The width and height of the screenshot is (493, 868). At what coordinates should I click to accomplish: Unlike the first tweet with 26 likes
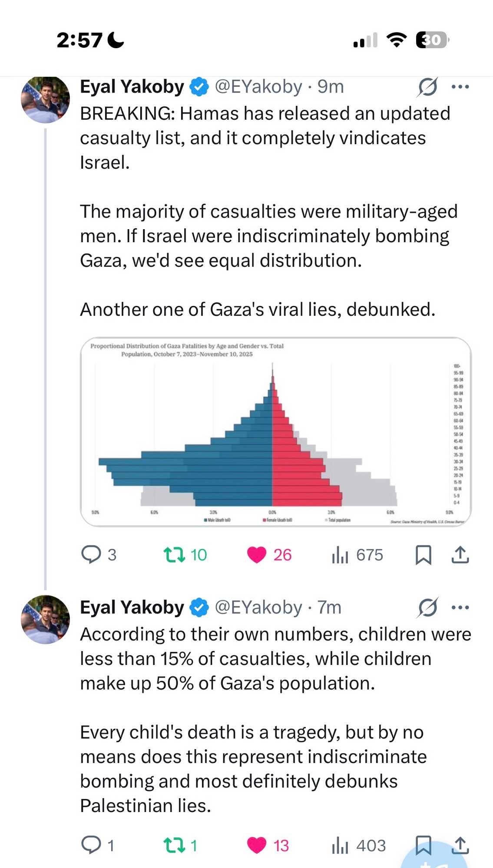pos(256,555)
